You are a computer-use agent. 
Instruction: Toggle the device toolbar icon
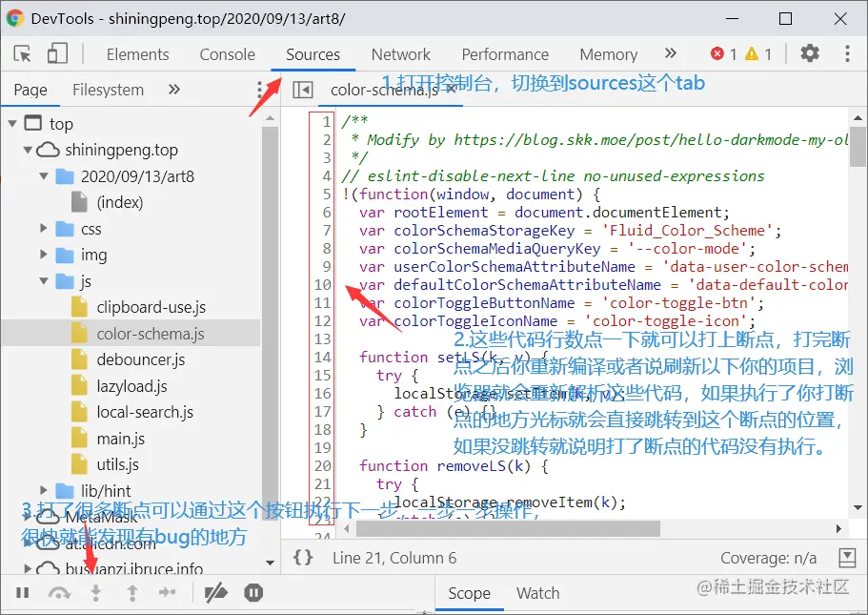point(57,53)
